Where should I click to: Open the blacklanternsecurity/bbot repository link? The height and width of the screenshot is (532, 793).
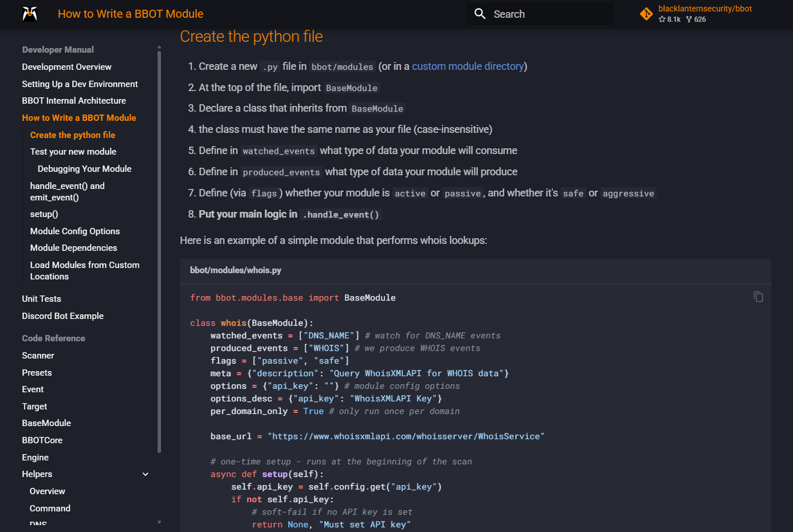coord(705,9)
